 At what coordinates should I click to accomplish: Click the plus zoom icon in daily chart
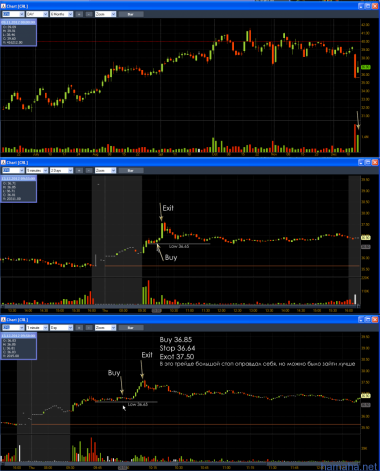tap(79, 14)
